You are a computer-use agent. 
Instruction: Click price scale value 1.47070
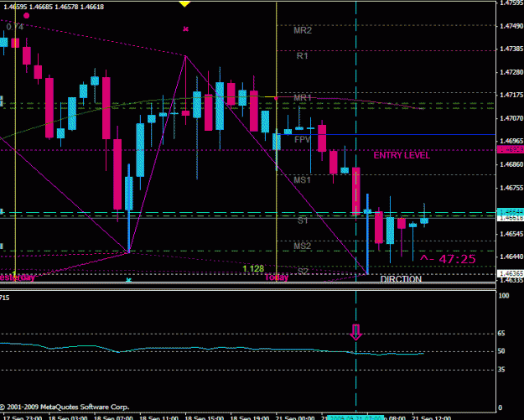click(511, 118)
